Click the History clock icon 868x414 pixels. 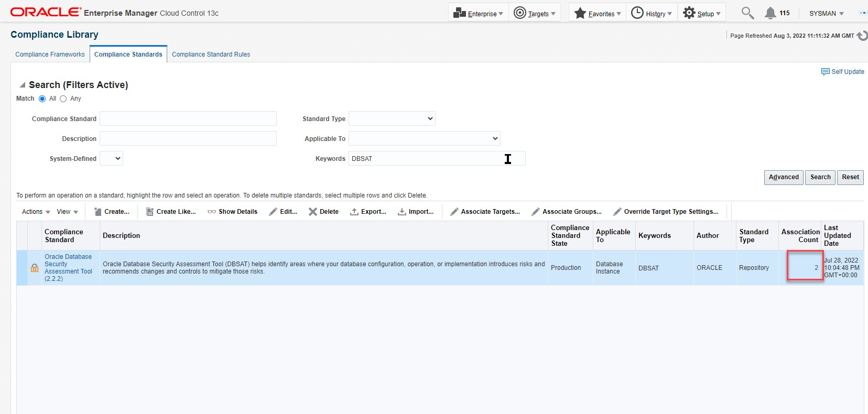tap(637, 13)
